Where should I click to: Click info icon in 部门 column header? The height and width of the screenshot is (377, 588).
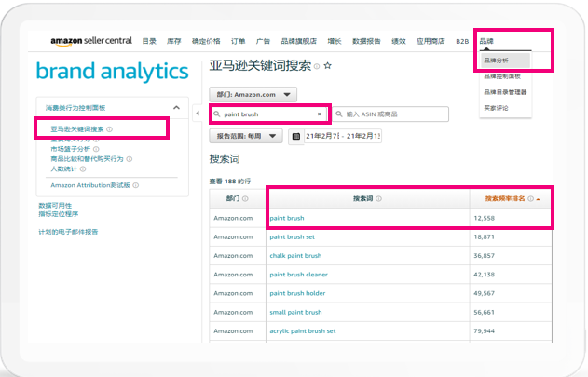[245, 198]
